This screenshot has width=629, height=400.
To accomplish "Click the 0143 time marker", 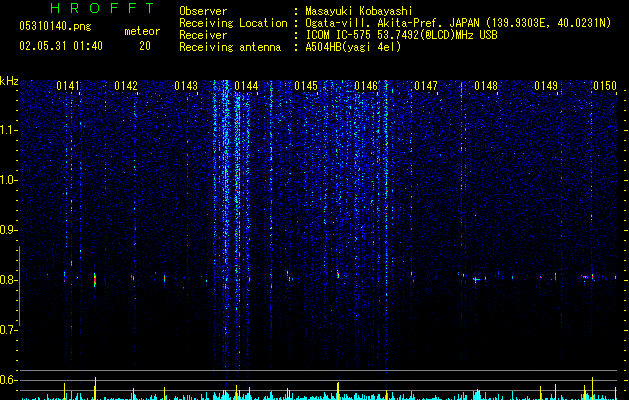I will point(186,86).
